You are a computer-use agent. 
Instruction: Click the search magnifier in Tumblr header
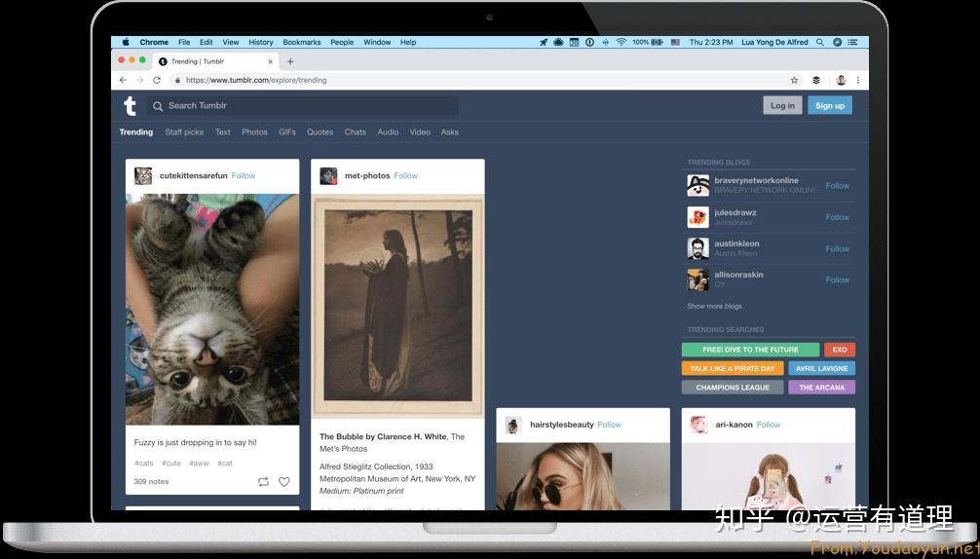[x=158, y=106]
